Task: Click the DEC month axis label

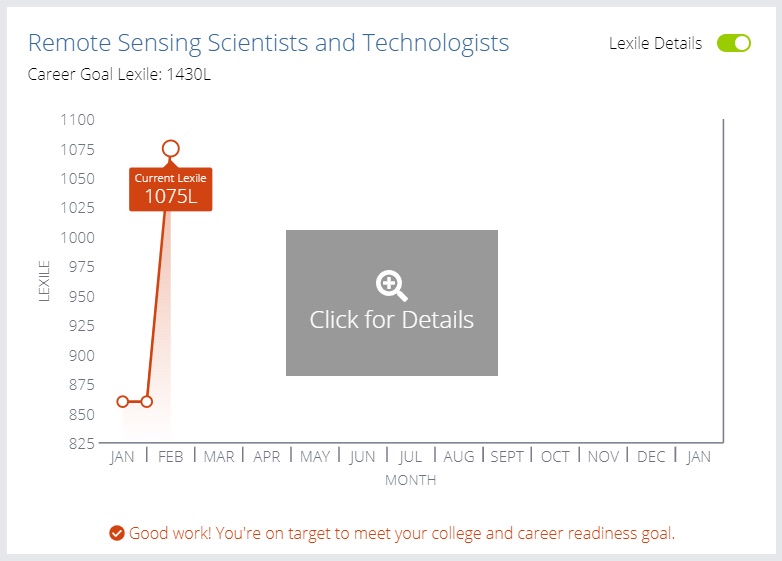Action: 651,457
